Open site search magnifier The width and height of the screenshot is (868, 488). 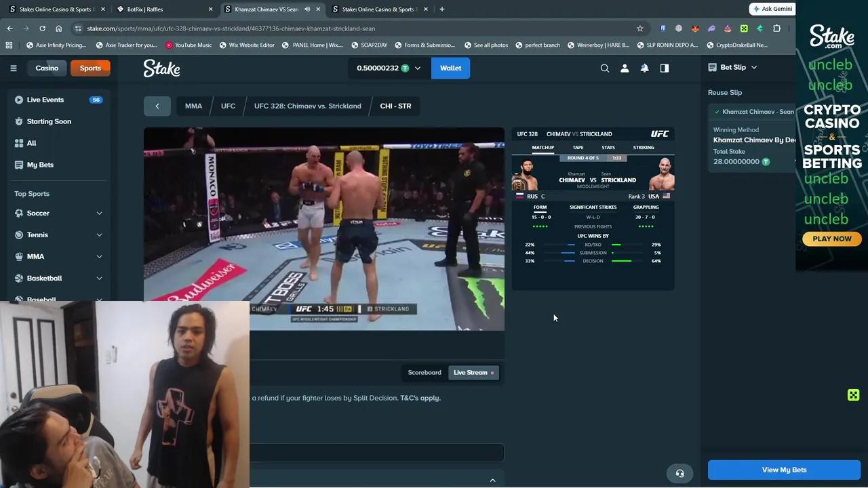click(x=605, y=68)
